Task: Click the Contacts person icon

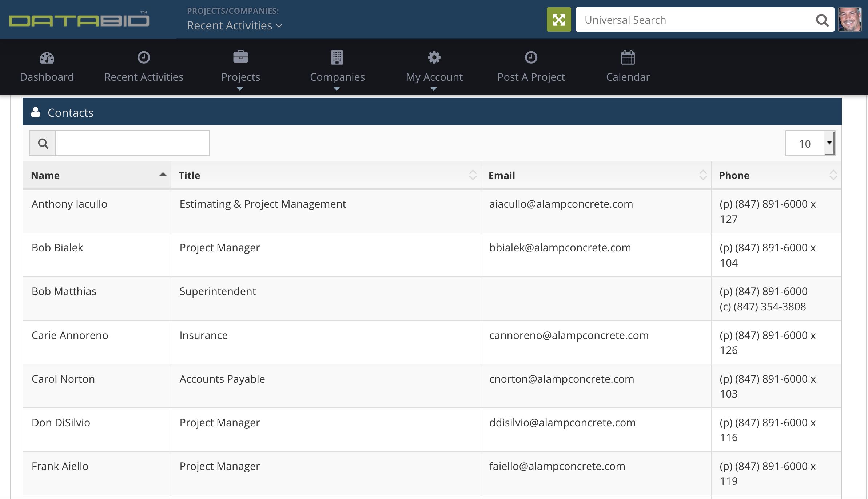Action: (x=36, y=112)
